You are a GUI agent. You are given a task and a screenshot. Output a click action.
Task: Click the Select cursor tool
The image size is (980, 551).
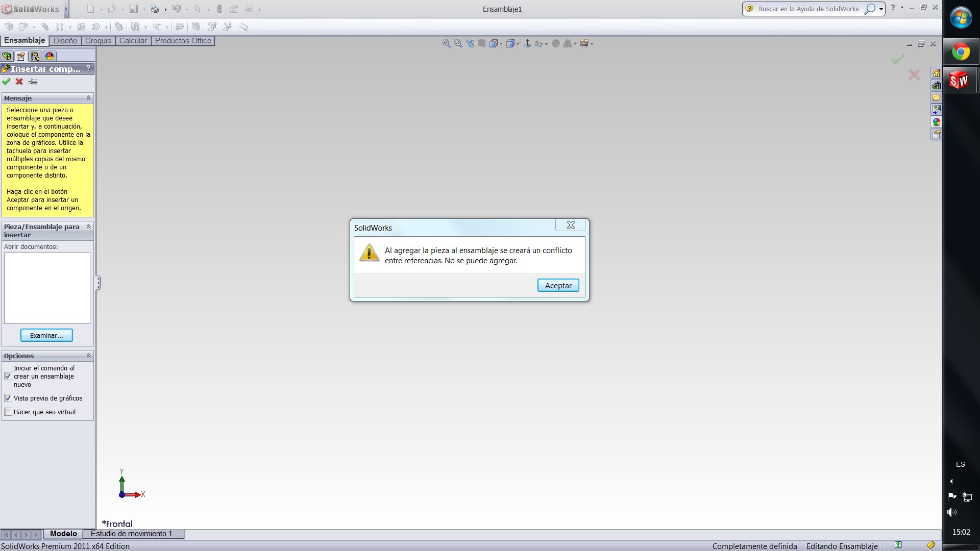click(x=198, y=9)
